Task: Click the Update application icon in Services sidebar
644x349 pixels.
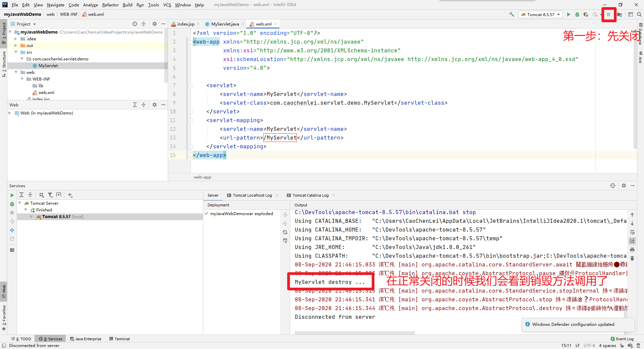Action: (12, 230)
